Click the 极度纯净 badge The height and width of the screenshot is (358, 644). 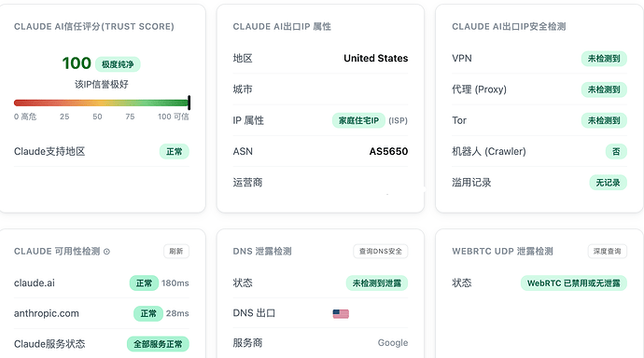point(118,64)
